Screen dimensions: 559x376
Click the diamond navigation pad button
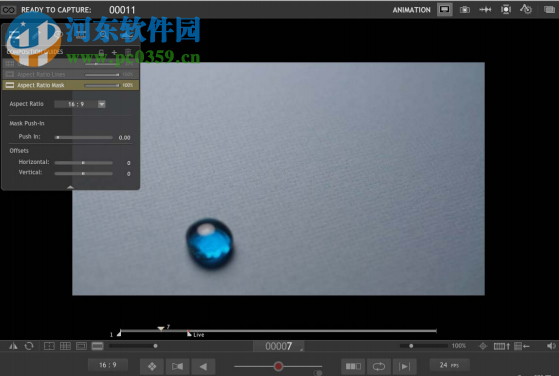pos(152,366)
